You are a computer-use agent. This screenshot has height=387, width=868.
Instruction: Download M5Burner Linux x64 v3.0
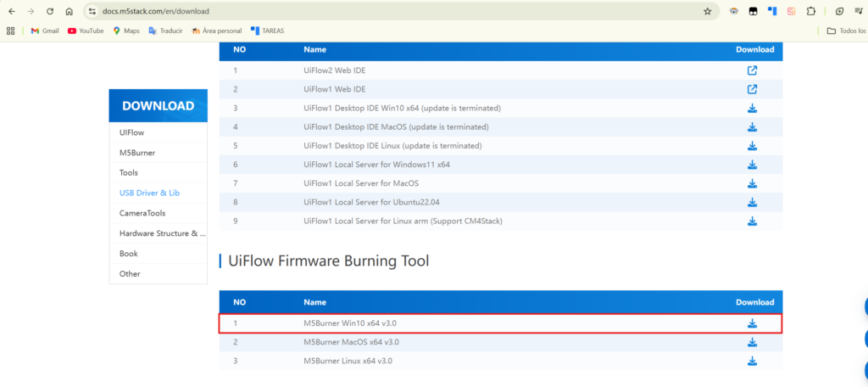pyautogui.click(x=751, y=361)
